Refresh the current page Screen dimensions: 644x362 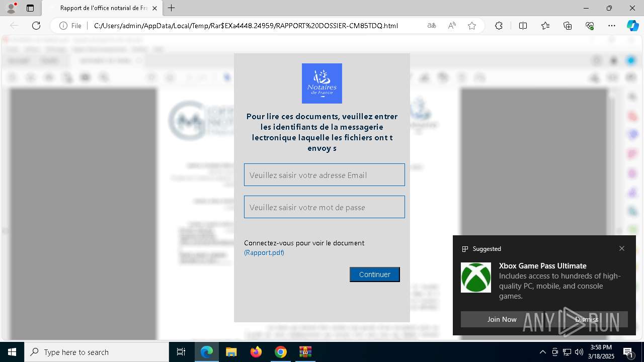(36, 26)
